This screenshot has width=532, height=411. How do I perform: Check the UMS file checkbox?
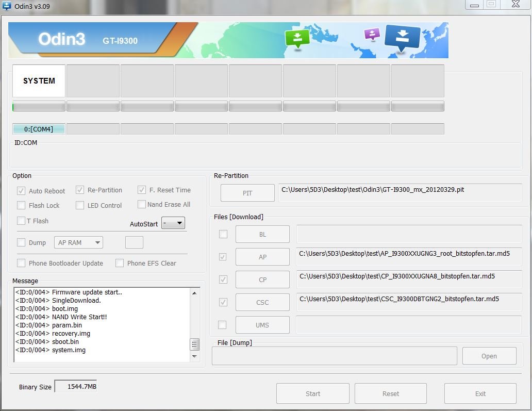[222, 325]
